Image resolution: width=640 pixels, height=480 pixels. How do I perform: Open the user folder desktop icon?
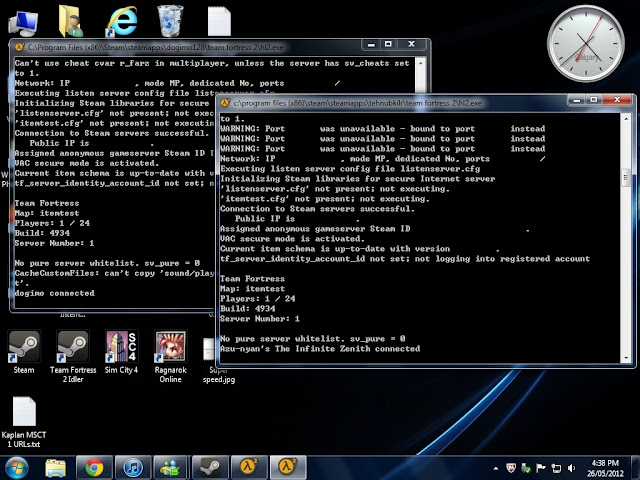(71, 21)
